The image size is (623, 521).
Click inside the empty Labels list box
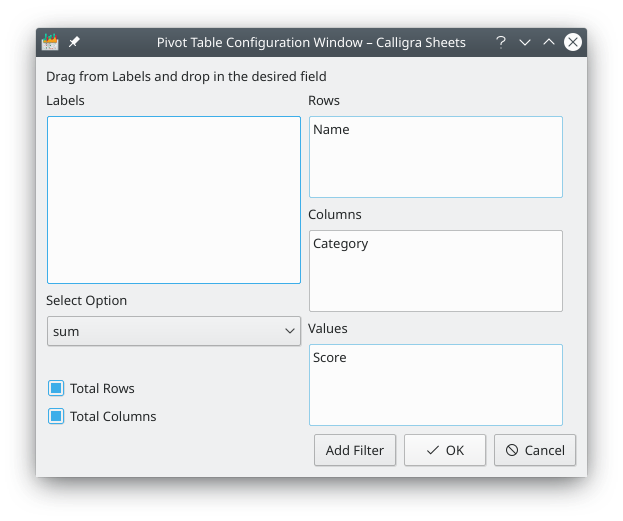click(173, 200)
